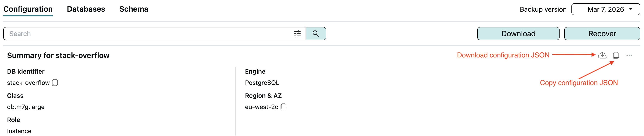The height and width of the screenshot is (136, 644).
Task: Click the cloud download configuration JSON icon
Action: tap(603, 55)
